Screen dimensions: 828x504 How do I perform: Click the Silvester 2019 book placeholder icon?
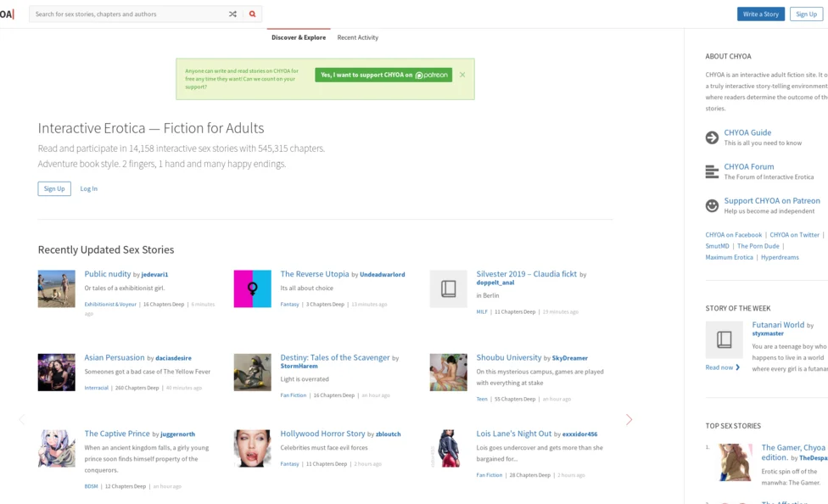448,289
